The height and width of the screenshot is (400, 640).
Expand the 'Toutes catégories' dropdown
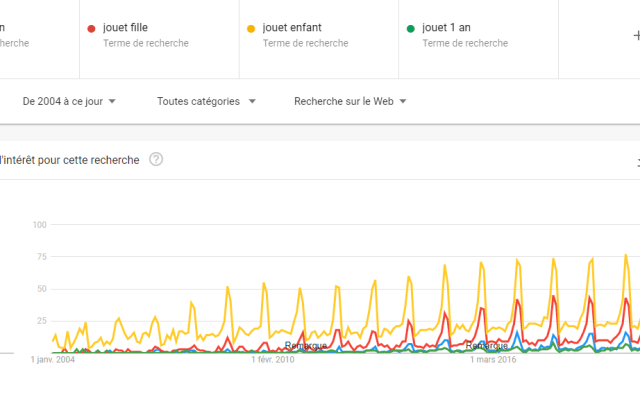(x=206, y=101)
